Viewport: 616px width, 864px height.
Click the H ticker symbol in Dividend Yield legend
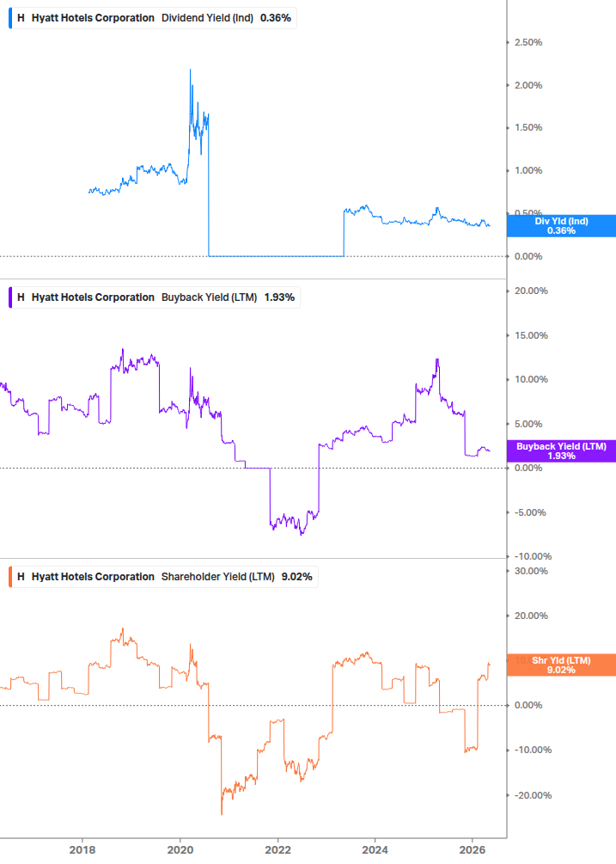coord(21,18)
